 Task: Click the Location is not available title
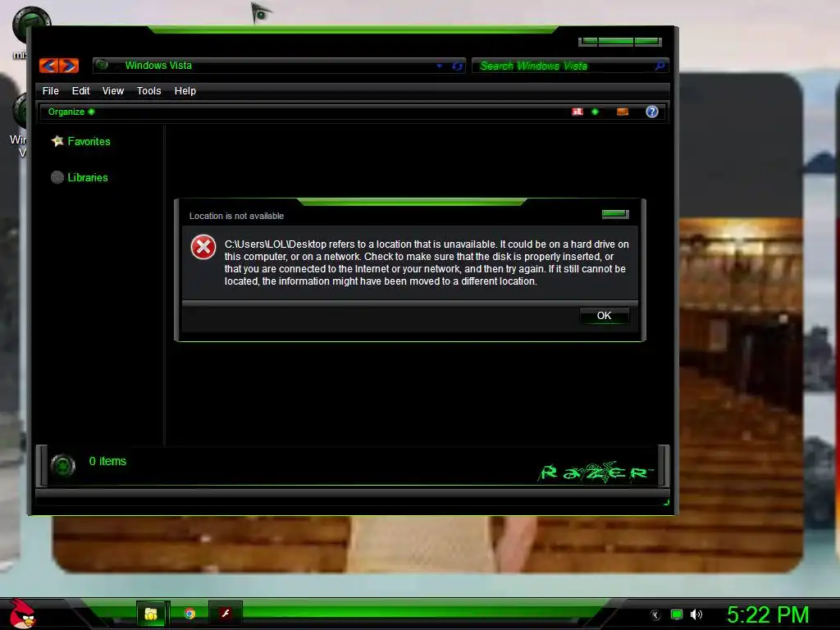tap(236, 216)
